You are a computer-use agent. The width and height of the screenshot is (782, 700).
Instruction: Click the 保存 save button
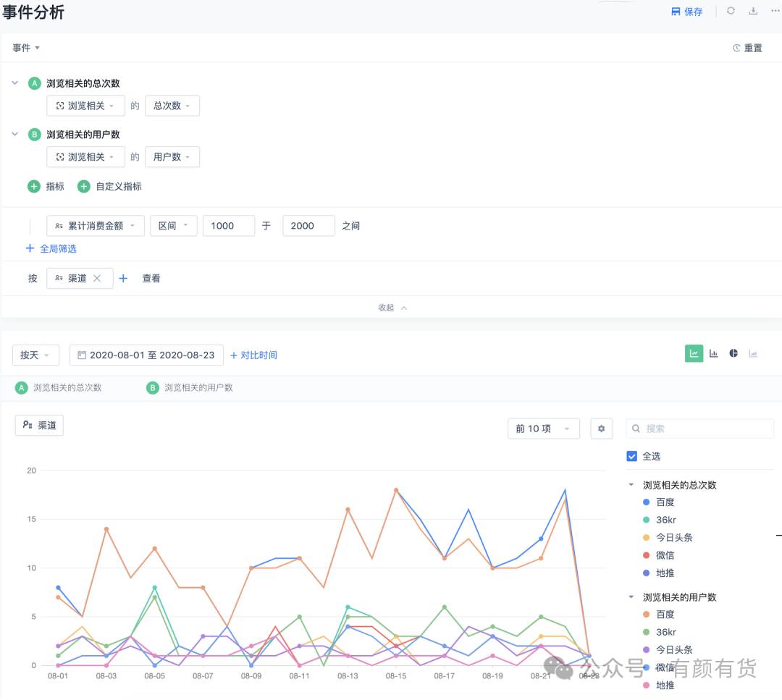[686, 12]
